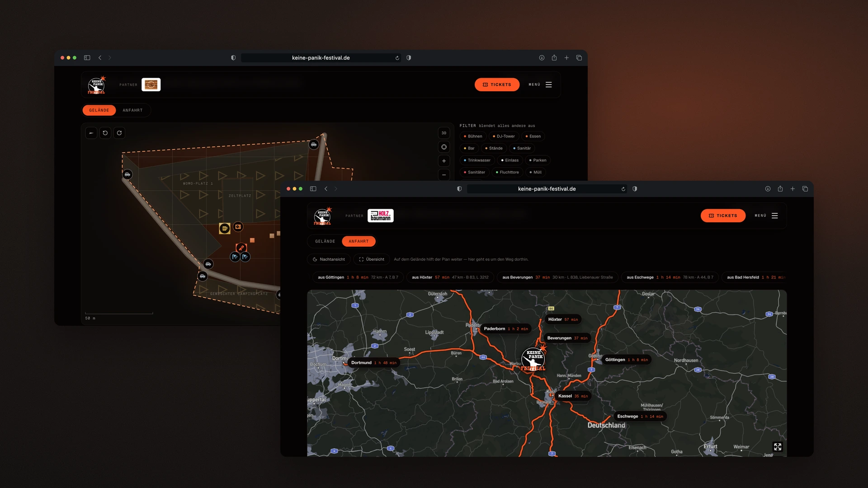Click north-arrow compass button in back window
Image resolution: width=868 pixels, height=488 pixels.
pyautogui.click(x=91, y=133)
